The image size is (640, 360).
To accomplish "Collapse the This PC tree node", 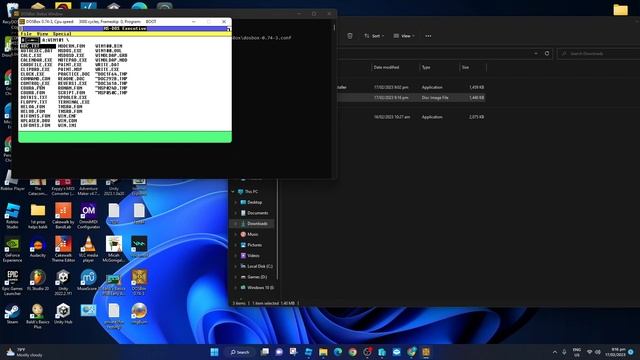I will coord(233,191).
